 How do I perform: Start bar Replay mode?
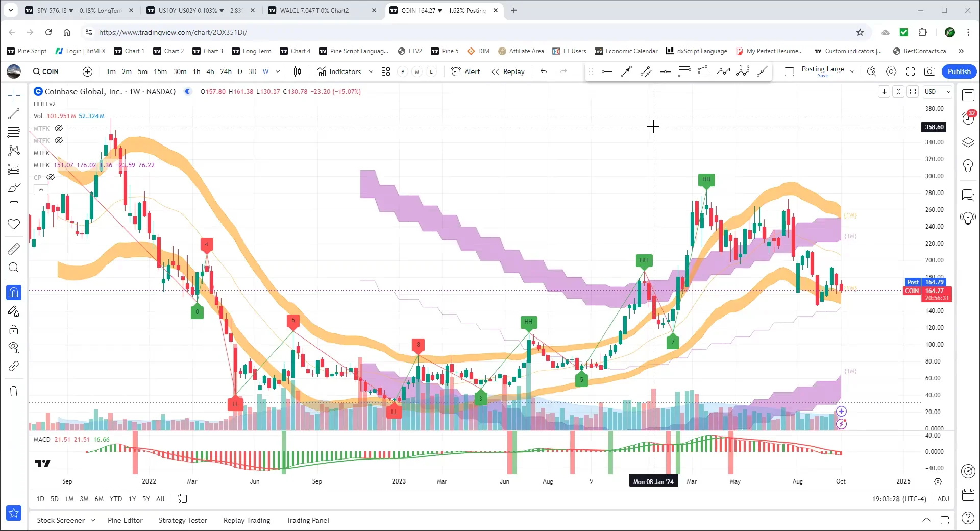[508, 72]
